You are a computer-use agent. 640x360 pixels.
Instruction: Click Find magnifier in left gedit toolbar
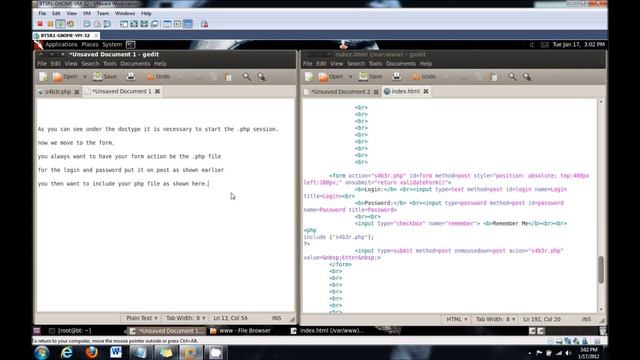click(x=247, y=76)
